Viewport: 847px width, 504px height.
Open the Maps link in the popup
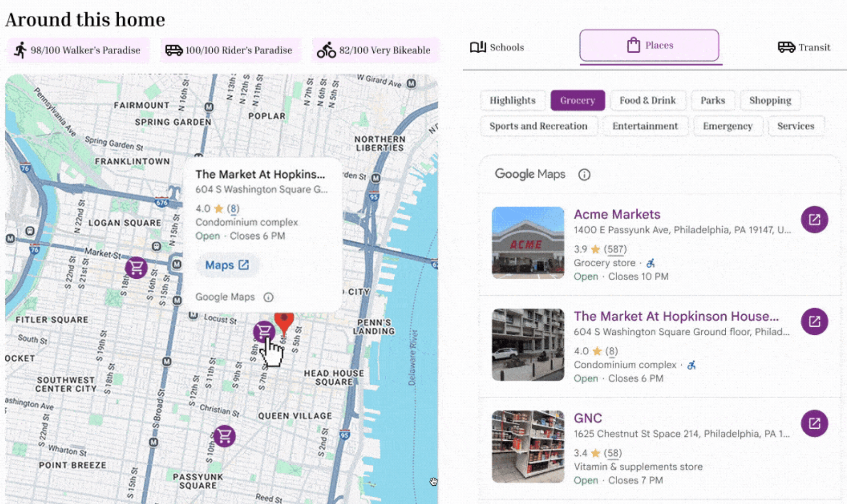[227, 265]
